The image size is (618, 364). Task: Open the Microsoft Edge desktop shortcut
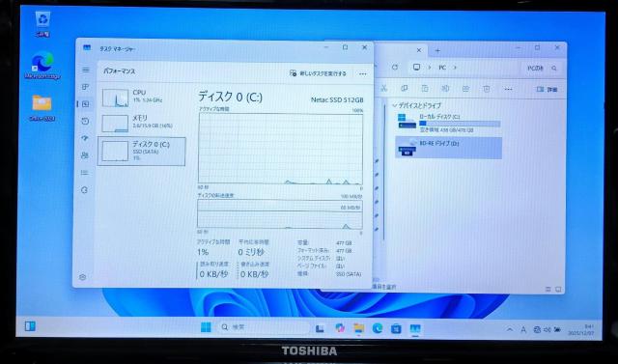pyautogui.click(x=42, y=66)
